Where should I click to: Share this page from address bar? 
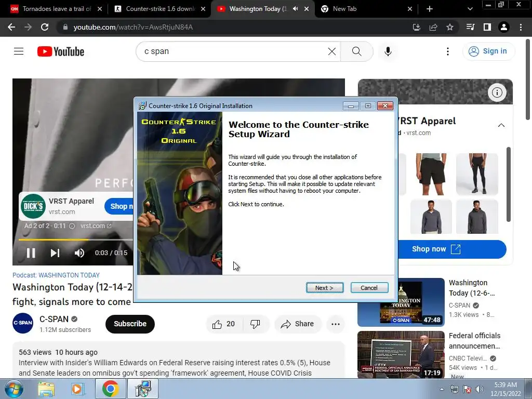[433, 27]
